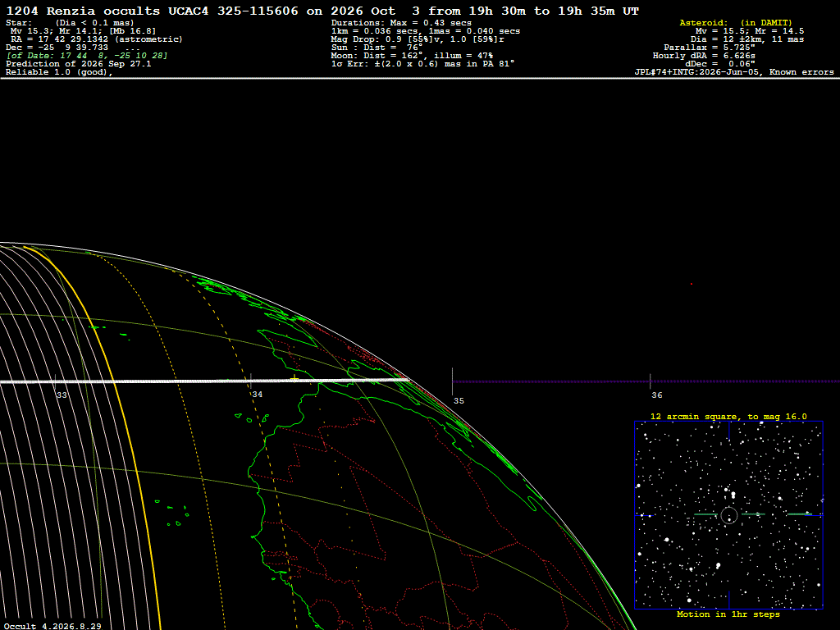The image size is (840, 630).
Task: Click the red dot in the sky
Action: click(x=691, y=284)
